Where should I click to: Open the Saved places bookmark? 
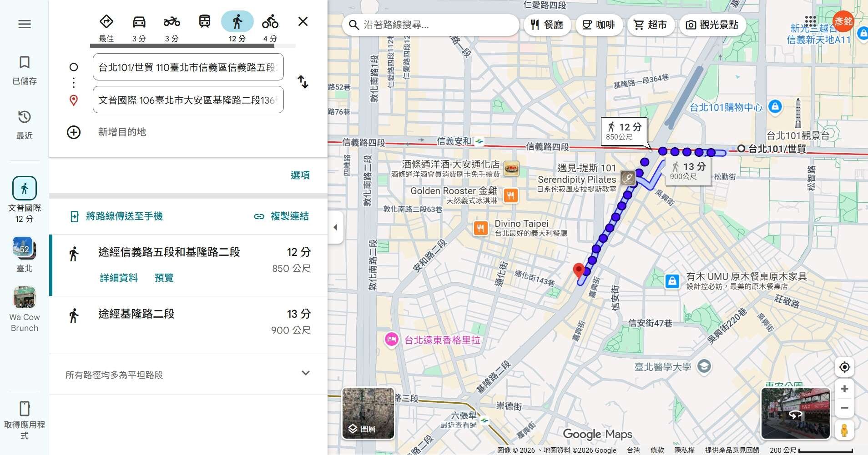tap(25, 70)
